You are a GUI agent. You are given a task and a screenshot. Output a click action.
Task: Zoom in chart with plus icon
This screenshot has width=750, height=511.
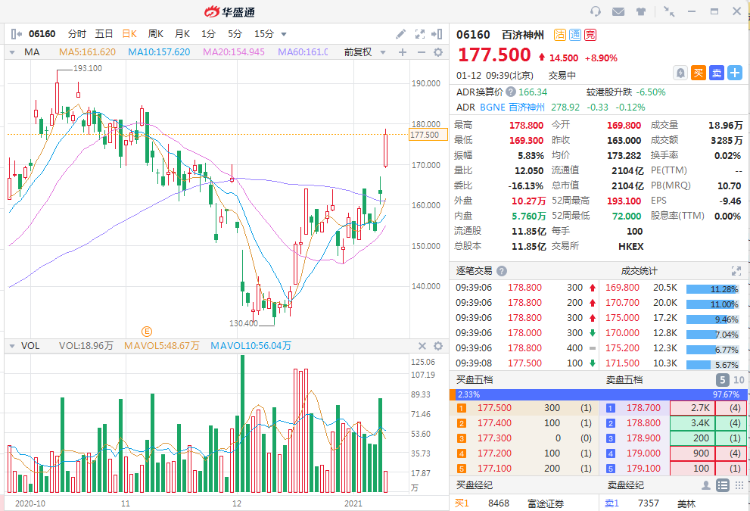point(403,52)
